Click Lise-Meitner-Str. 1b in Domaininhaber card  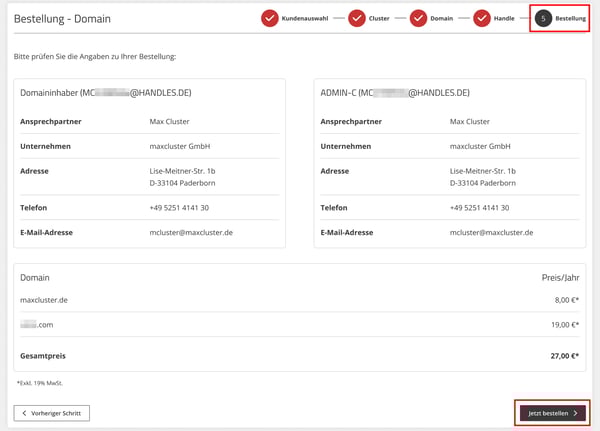point(183,171)
